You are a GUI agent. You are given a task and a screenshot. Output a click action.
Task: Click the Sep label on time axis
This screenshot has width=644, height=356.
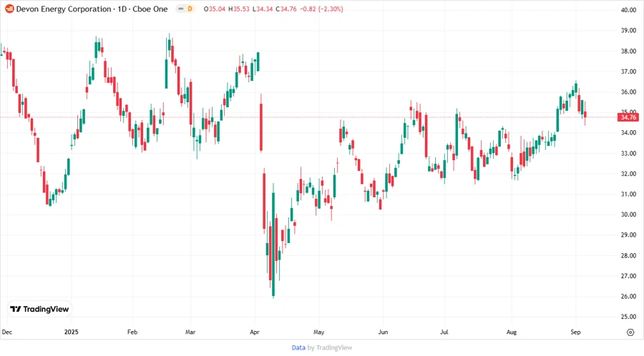tap(575, 332)
